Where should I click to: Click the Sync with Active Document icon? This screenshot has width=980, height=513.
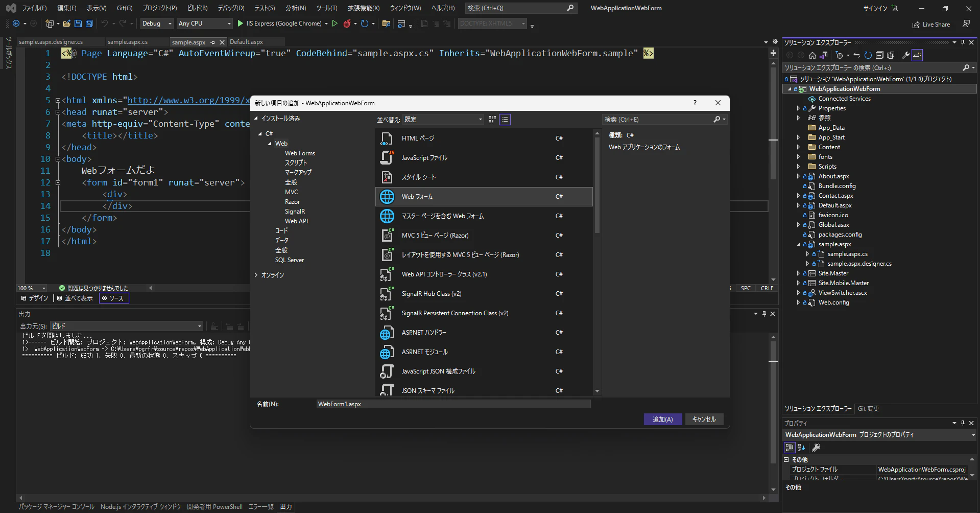[x=857, y=55]
